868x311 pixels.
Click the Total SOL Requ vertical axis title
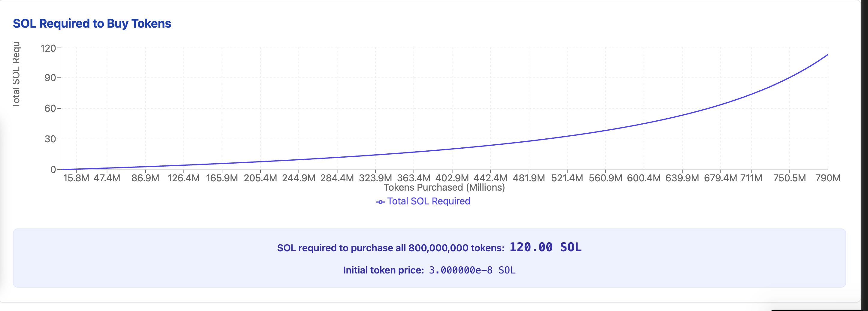coord(16,75)
